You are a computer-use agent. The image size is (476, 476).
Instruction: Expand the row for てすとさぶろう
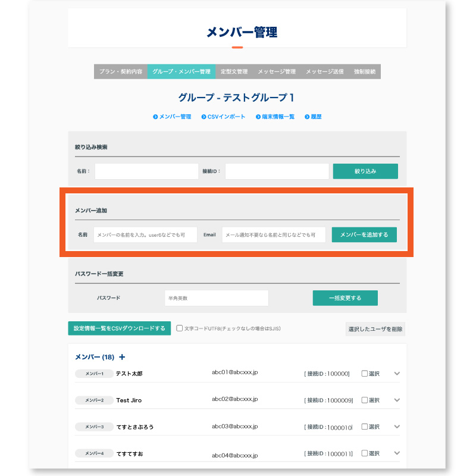coord(396,427)
